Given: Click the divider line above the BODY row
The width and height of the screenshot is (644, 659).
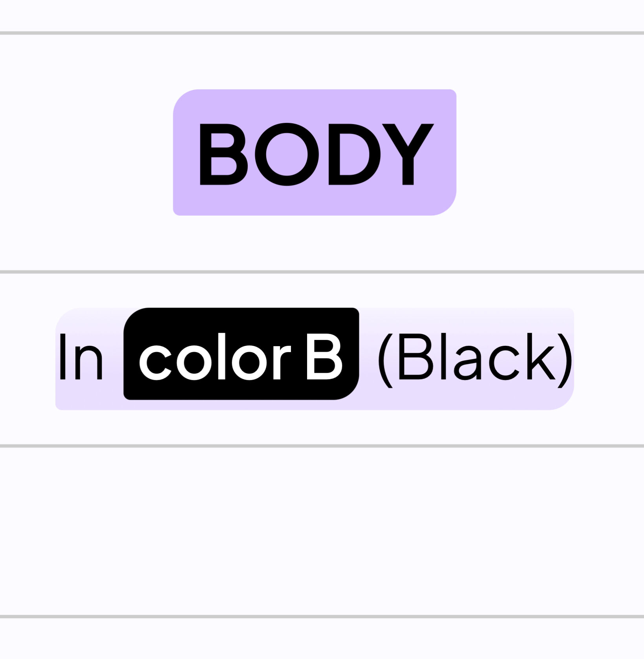Looking at the screenshot, I should tap(322, 33).
